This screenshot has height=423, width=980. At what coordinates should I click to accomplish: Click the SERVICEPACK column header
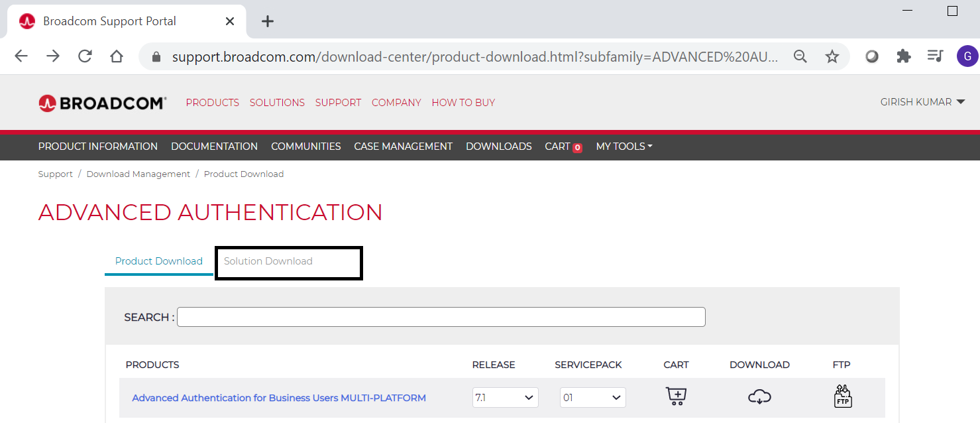[x=588, y=365]
